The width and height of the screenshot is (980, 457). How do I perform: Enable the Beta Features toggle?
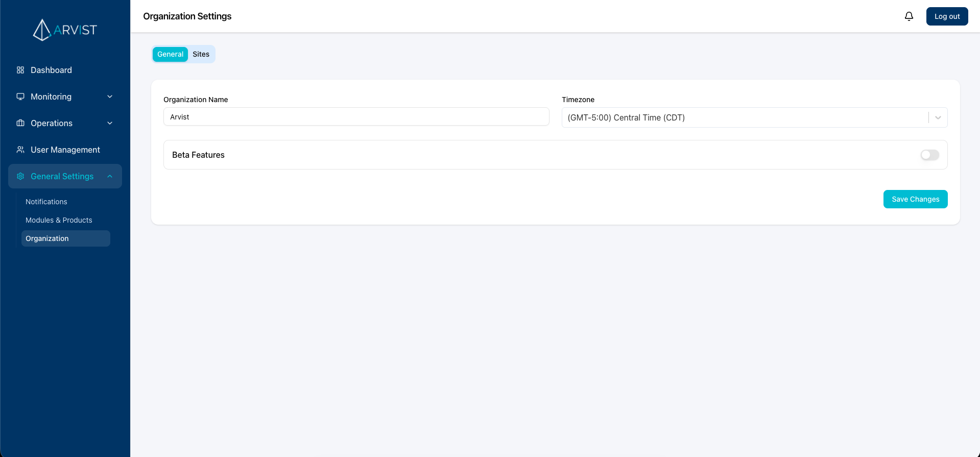point(929,155)
